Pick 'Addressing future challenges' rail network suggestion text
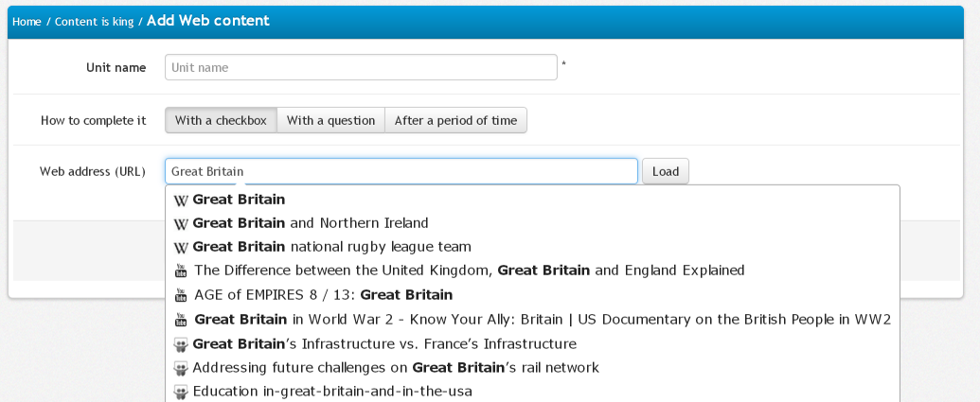Image resolution: width=980 pixels, height=402 pixels. (x=396, y=367)
